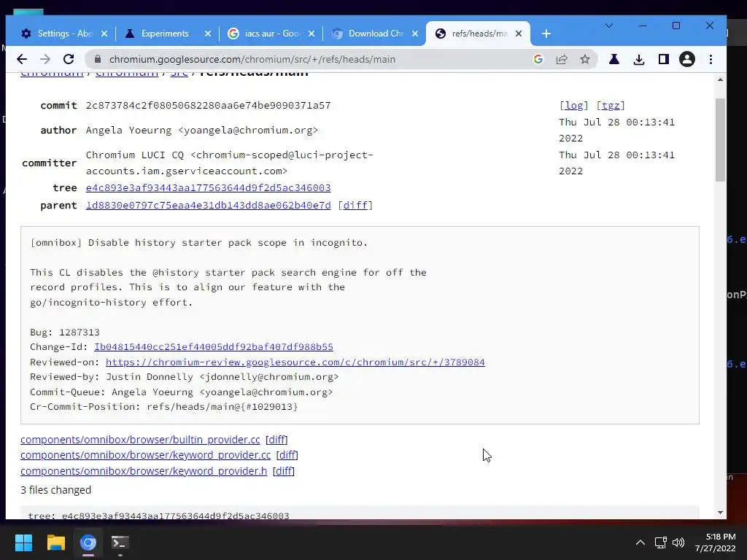Bookmark this page with the star
The width and height of the screenshot is (747, 560).
[585, 59]
